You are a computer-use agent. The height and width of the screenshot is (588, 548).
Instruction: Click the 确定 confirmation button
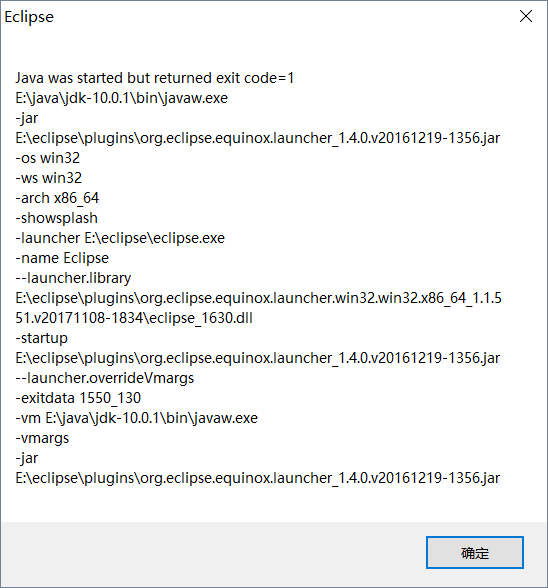click(474, 552)
